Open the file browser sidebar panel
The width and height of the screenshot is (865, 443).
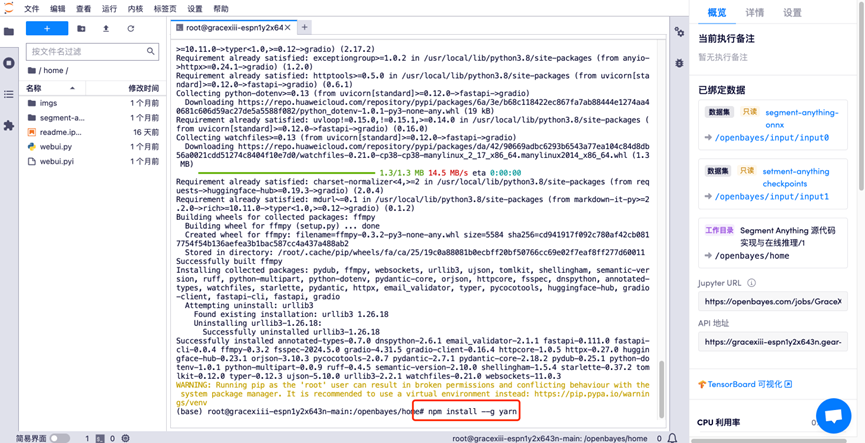9,31
